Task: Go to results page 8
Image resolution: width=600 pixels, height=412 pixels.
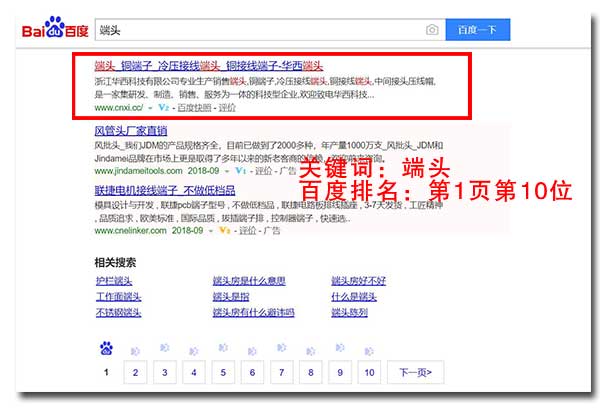Action: point(311,372)
